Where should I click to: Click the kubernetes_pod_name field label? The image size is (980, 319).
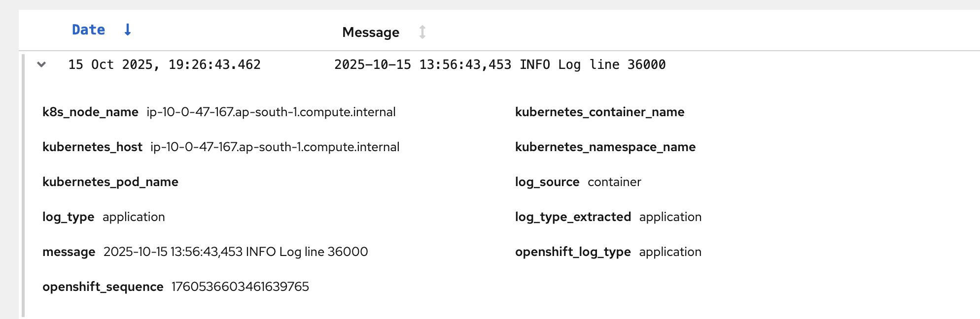110,182
